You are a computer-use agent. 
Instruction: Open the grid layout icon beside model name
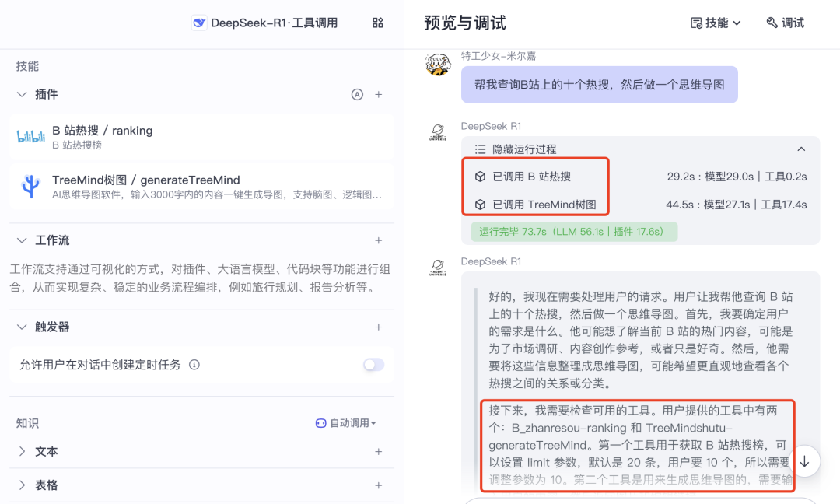click(378, 23)
